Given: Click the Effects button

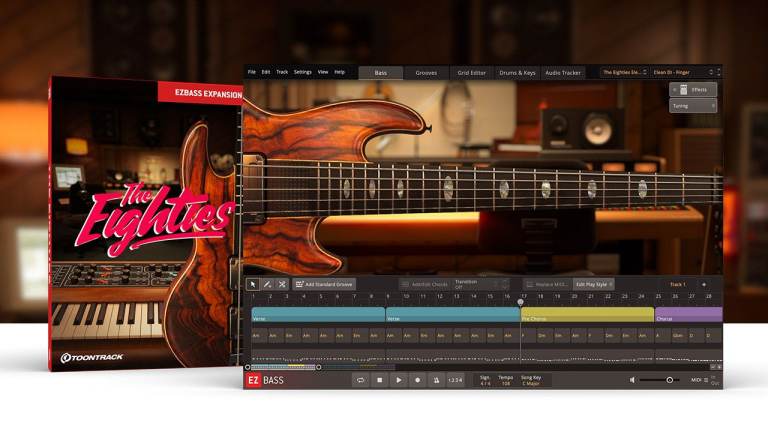Looking at the screenshot, I should coord(693,90).
